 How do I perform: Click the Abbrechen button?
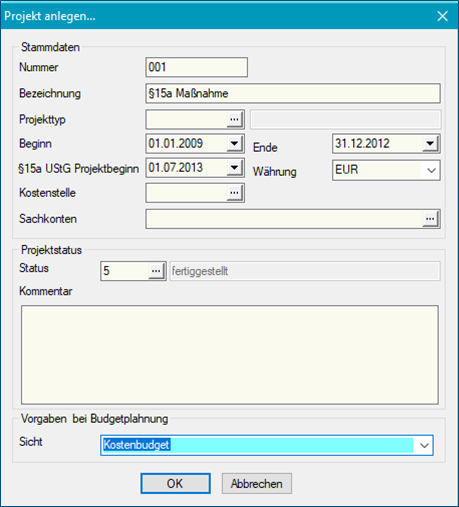(257, 483)
